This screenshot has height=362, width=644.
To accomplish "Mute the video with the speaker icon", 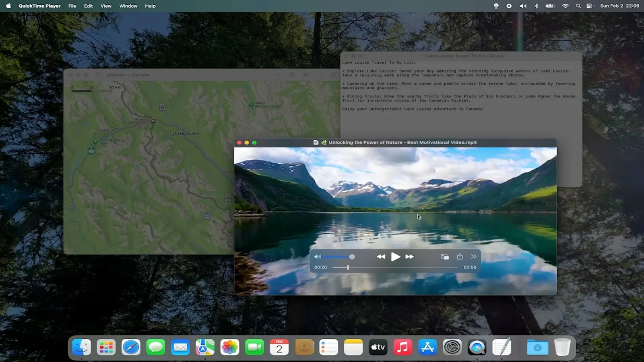I will point(318,257).
